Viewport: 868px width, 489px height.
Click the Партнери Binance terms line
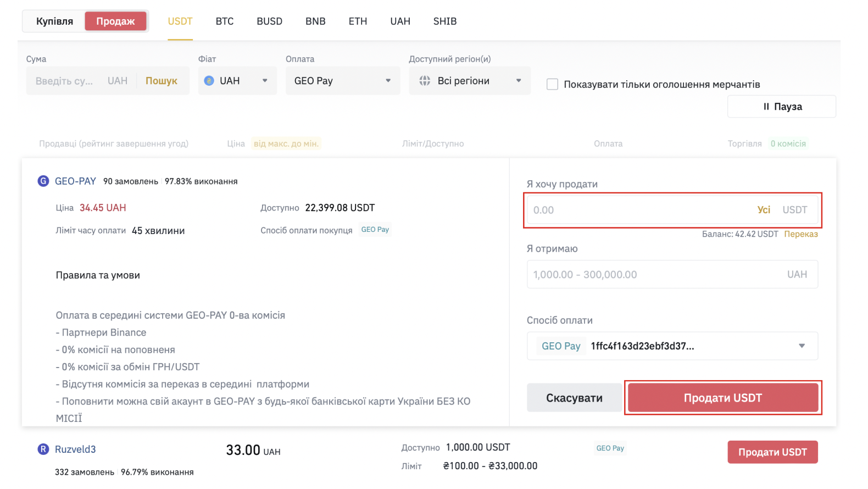pos(101,332)
